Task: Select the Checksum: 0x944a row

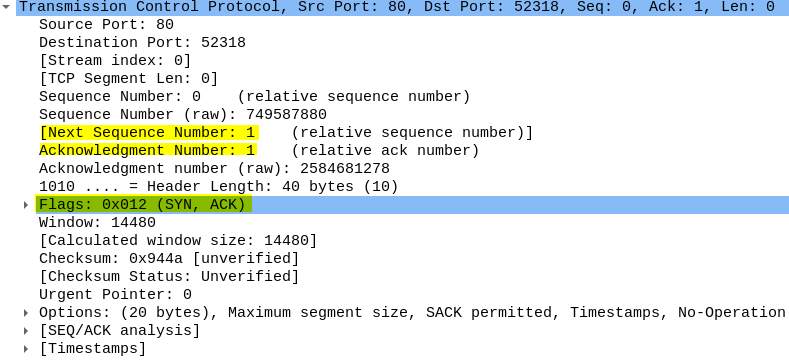Action: pos(169,259)
